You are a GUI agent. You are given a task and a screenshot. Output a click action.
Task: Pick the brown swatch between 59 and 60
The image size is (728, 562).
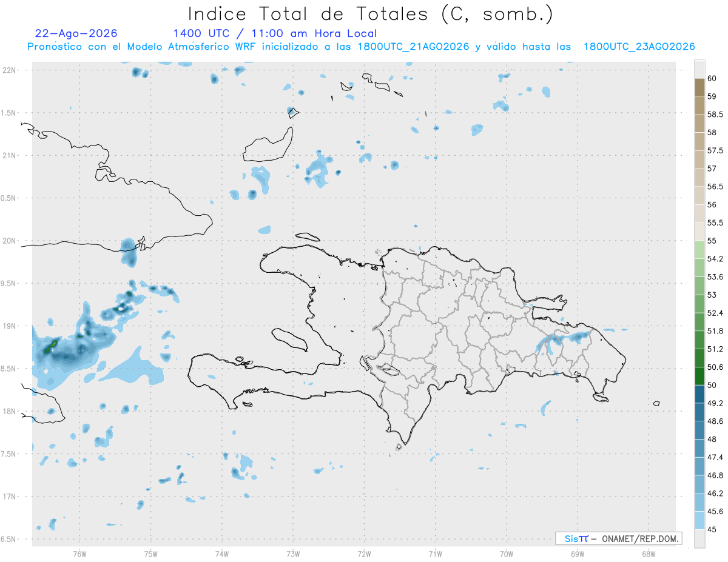(x=699, y=87)
